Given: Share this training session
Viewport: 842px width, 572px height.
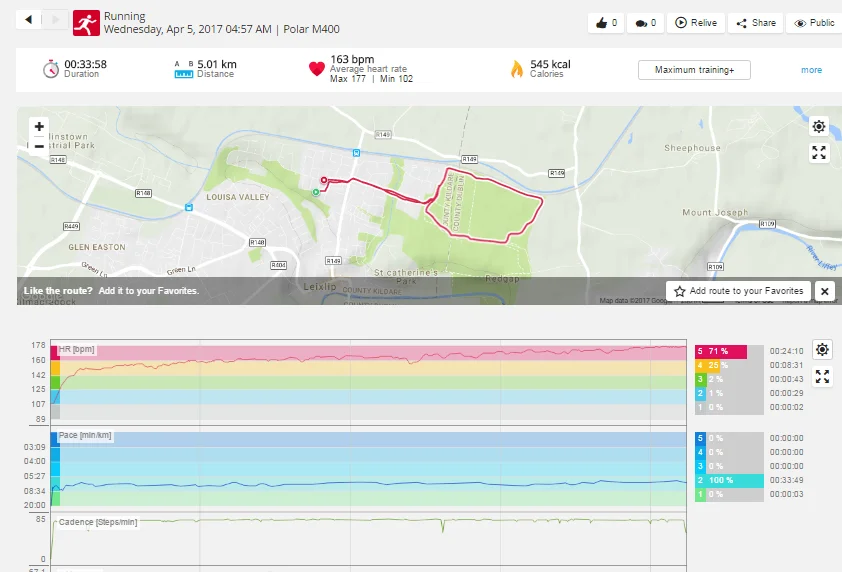Looking at the screenshot, I should point(756,23).
